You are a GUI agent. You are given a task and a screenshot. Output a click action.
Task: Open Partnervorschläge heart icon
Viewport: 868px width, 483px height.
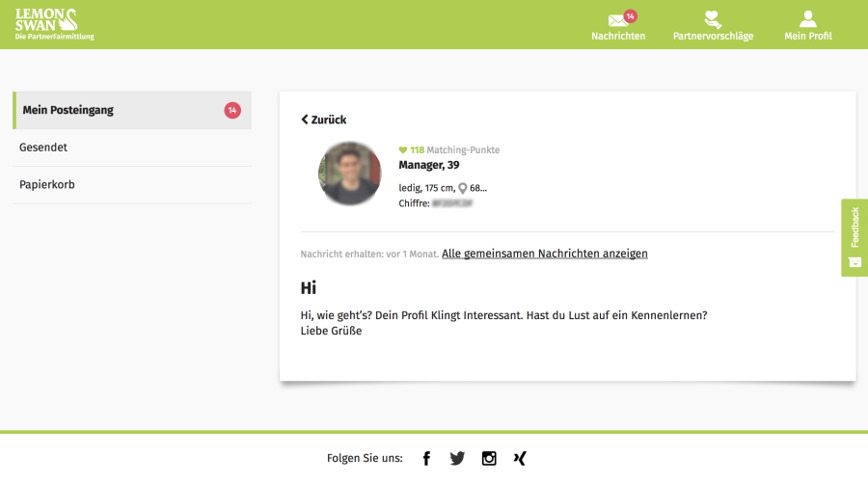tap(713, 19)
